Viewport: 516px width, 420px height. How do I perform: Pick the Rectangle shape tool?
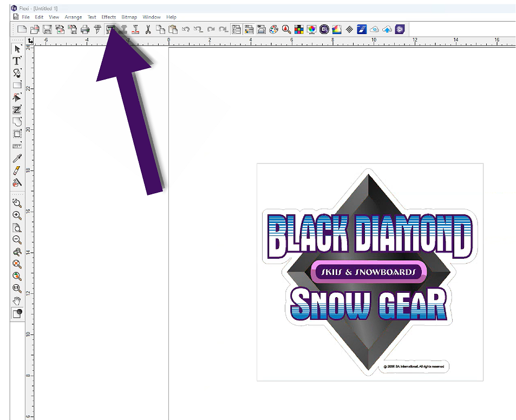[17, 85]
